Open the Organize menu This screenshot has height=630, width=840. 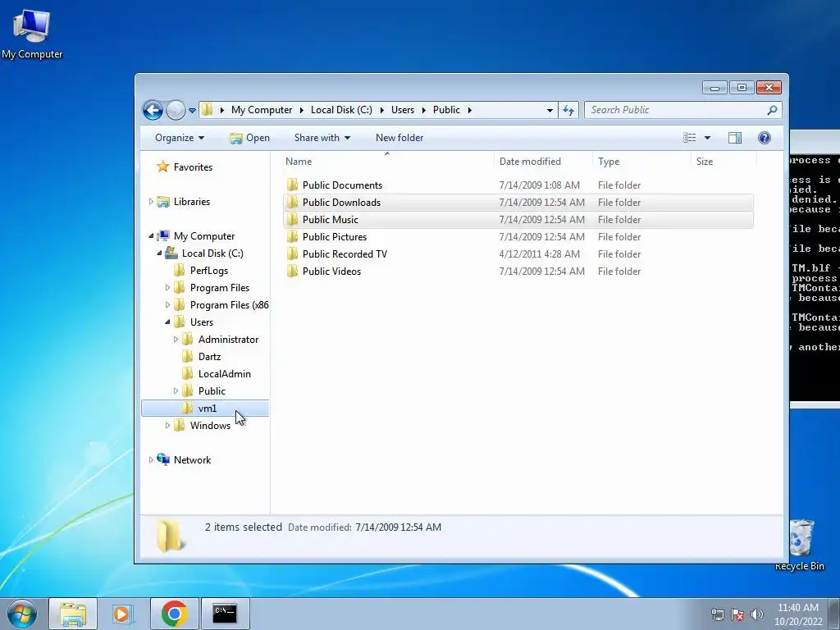point(180,138)
